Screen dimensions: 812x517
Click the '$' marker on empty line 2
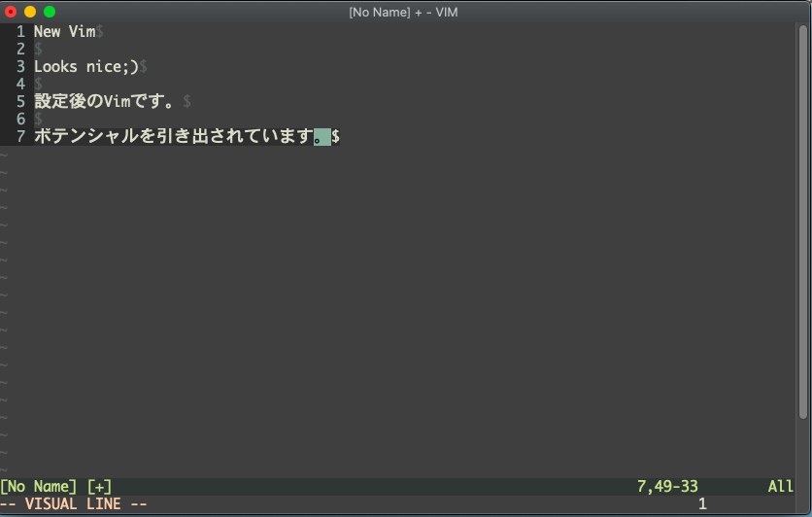[x=38, y=50]
